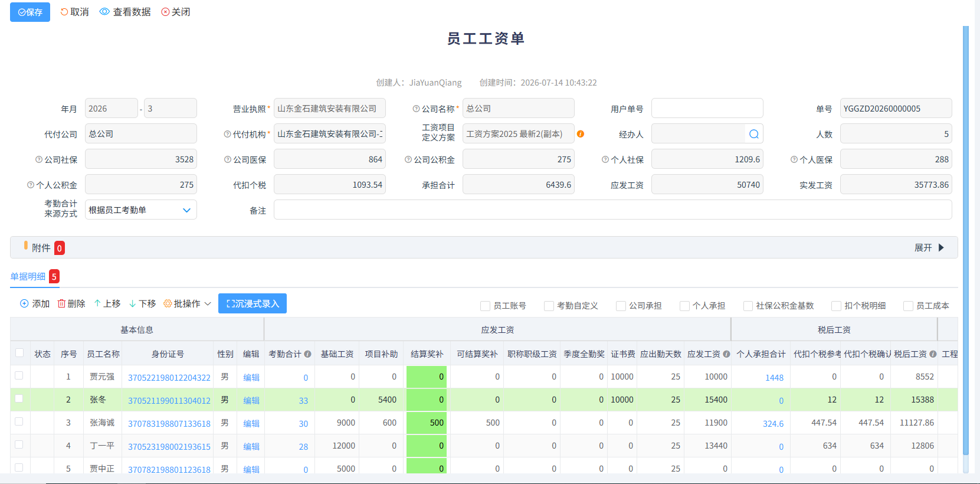Check the 扣个税明细 option
Viewport: 980px width, 484px height.
(x=836, y=306)
